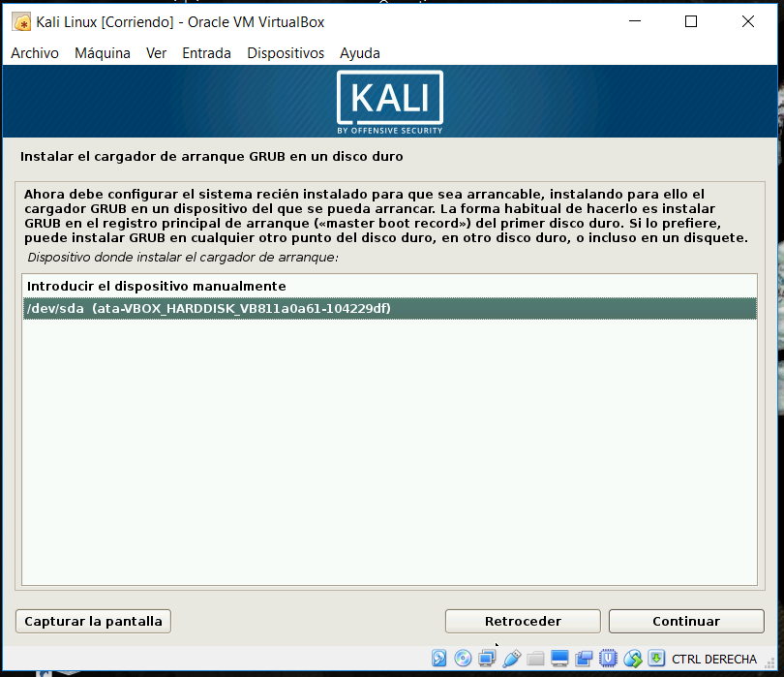Open the Máquina menu

point(103,53)
